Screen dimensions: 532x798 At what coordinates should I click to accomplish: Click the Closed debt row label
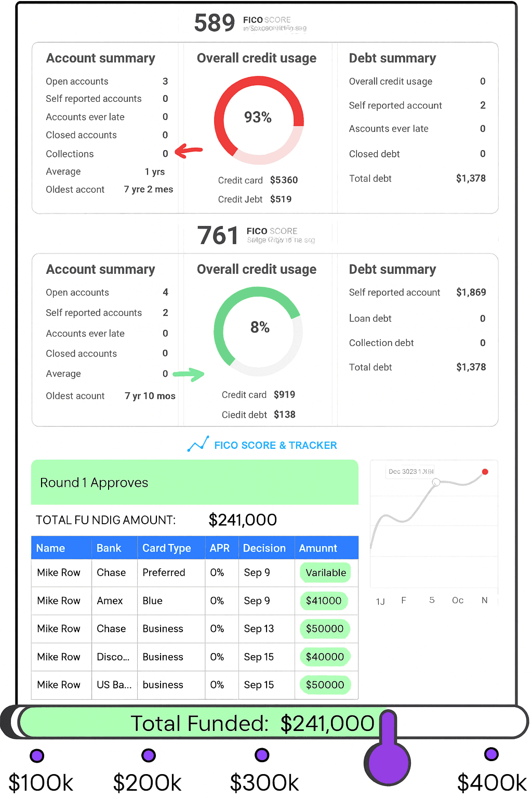(375, 154)
